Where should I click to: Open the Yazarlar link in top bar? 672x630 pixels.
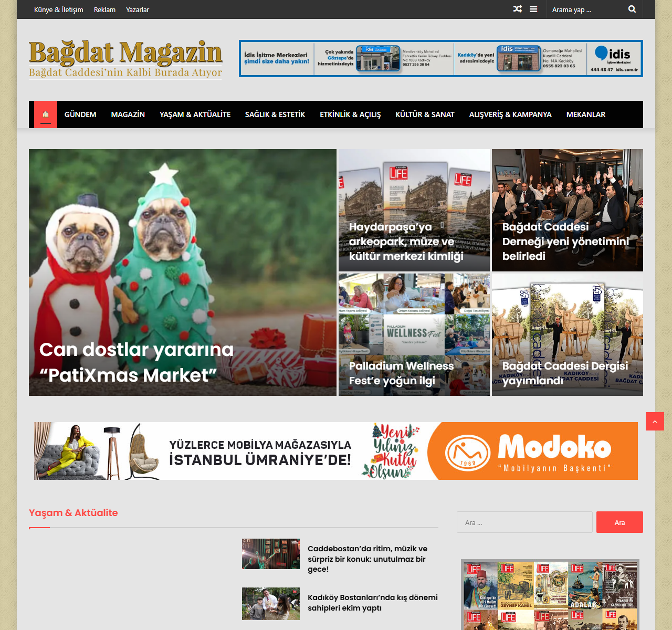(x=138, y=9)
